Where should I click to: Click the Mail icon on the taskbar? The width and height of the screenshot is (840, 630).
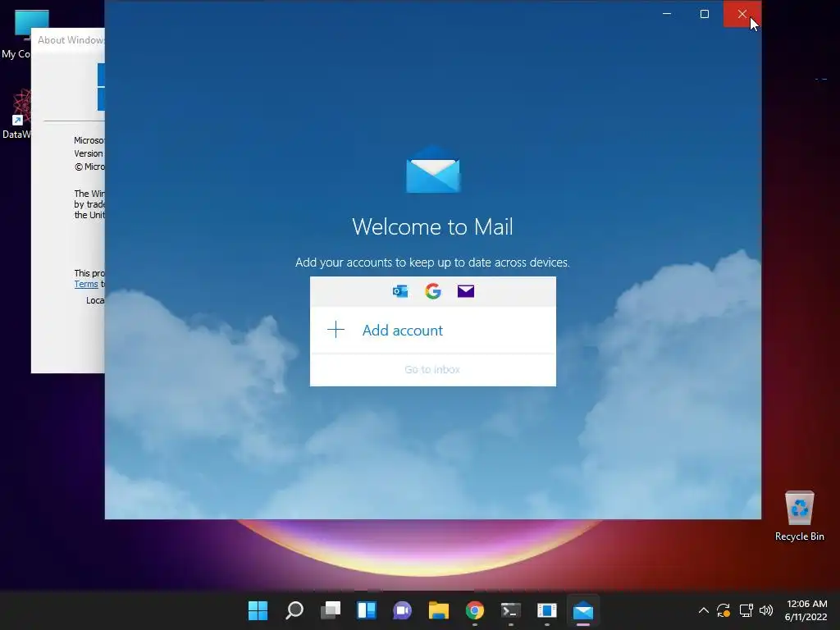583,609
